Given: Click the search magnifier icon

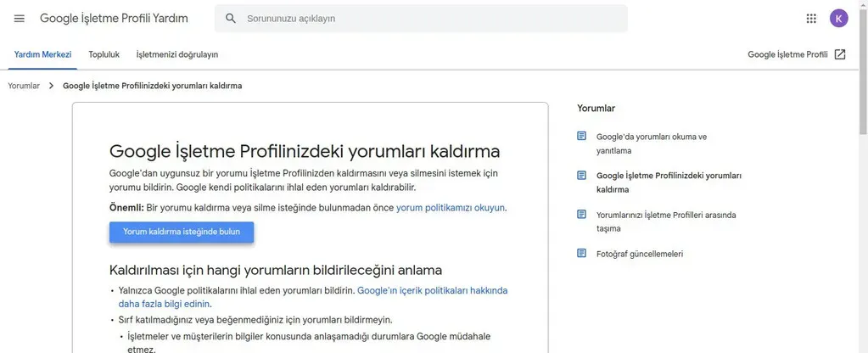Looking at the screenshot, I should point(231,19).
